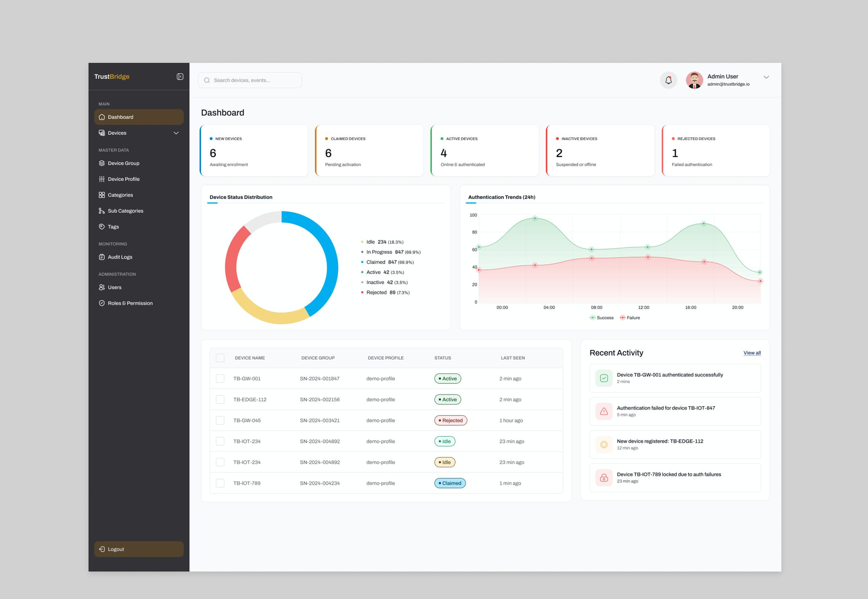The image size is (868, 599).
Task: Click the red Rejected donut segment
Action: pos(233,261)
